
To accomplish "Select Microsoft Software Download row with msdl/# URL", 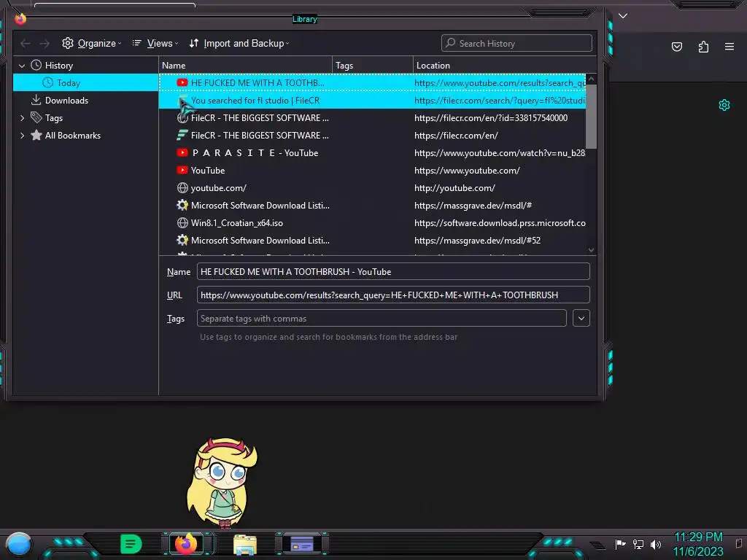I will [372, 205].
